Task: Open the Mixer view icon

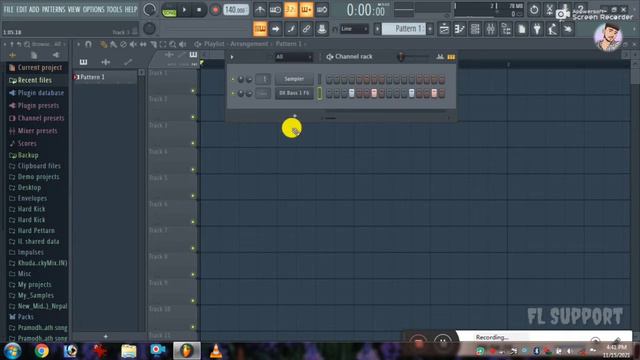Action: coord(491,29)
